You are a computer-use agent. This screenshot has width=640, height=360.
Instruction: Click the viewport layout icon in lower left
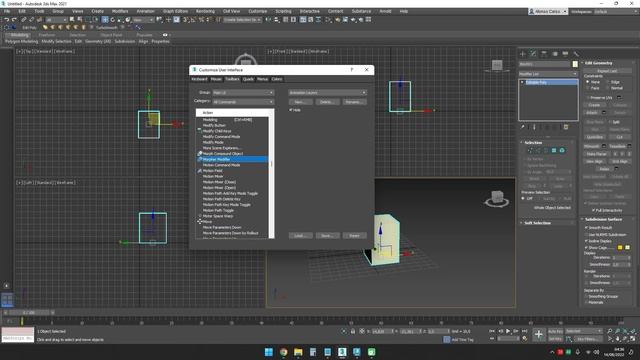click(x=7, y=300)
